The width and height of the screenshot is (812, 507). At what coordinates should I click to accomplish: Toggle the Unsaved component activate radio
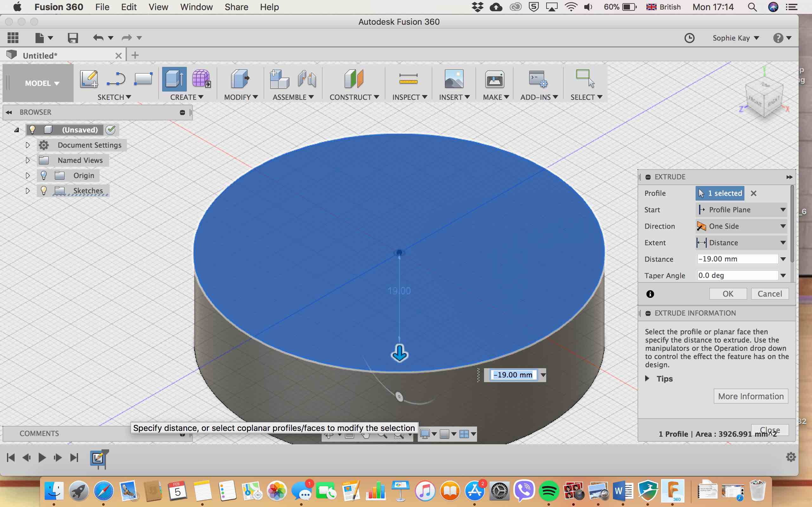tap(110, 130)
